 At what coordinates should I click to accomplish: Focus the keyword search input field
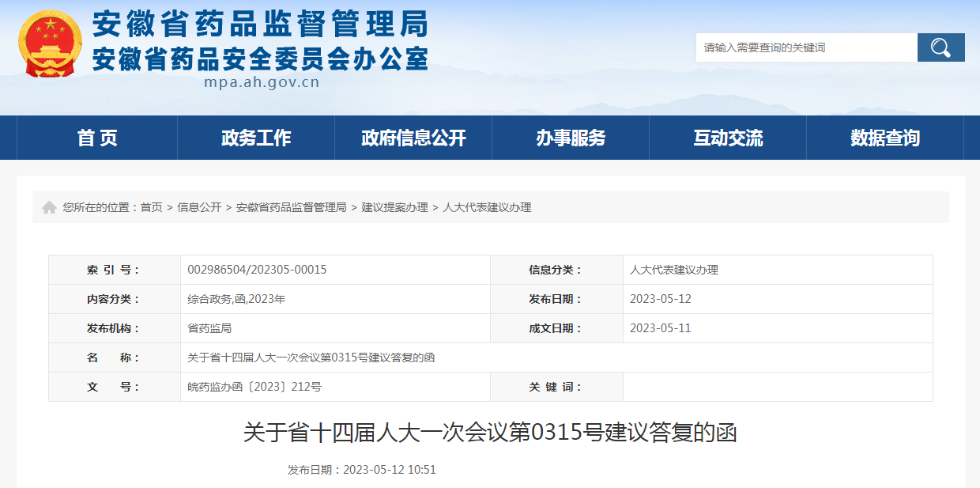tap(806, 47)
